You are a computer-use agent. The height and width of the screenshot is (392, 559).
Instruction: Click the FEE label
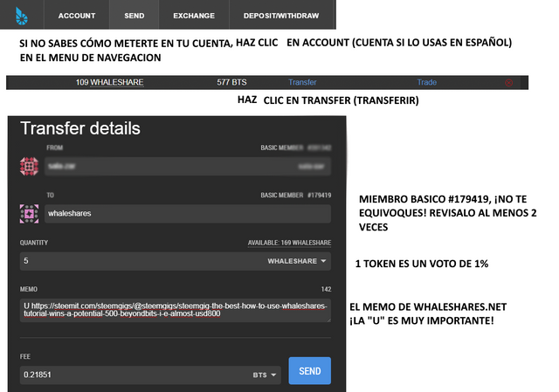pyautogui.click(x=25, y=357)
